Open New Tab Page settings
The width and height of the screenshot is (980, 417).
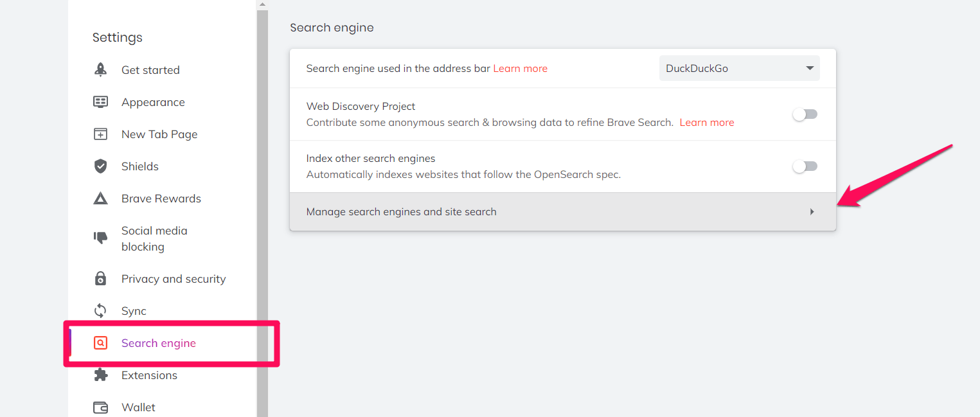(x=159, y=134)
